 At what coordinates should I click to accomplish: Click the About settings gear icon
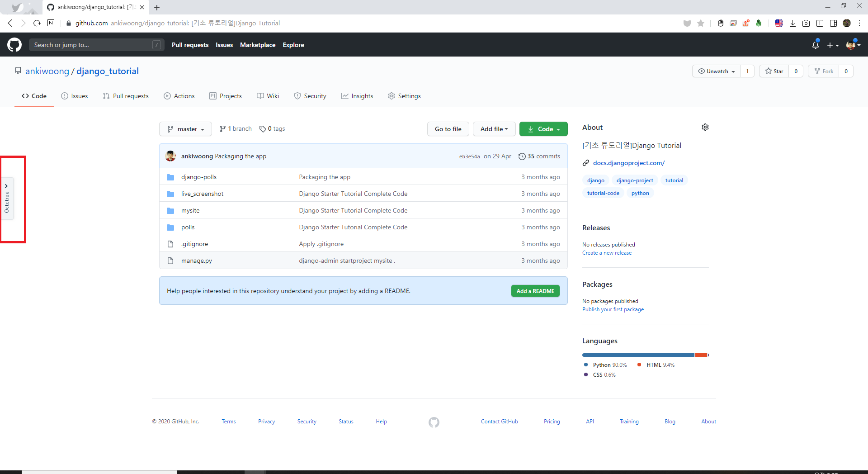pyautogui.click(x=705, y=127)
